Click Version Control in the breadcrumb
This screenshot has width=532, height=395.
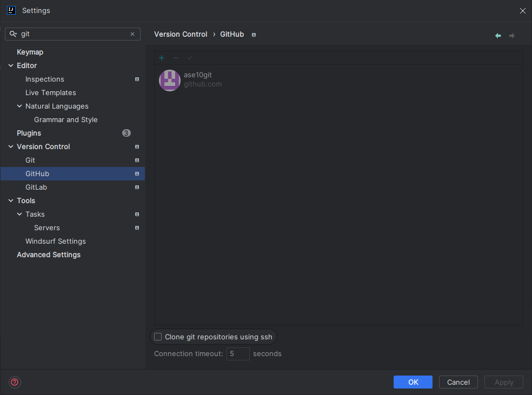pyautogui.click(x=181, y=34)
